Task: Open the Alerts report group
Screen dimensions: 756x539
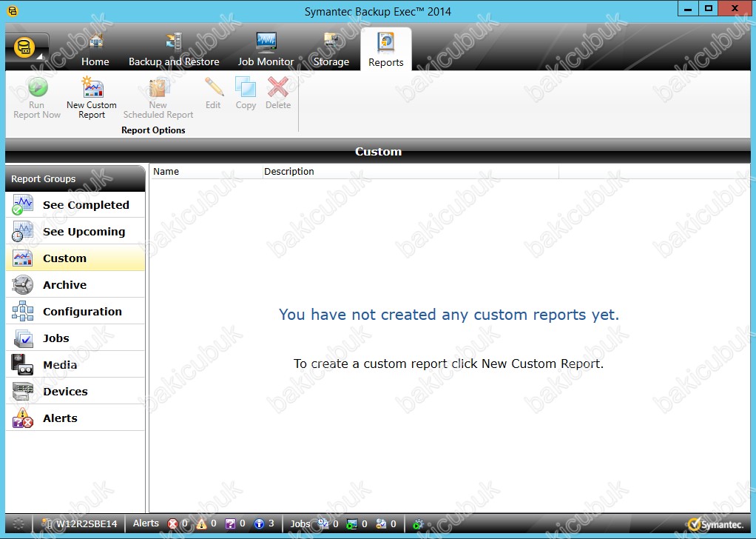Action: (75, 418)
